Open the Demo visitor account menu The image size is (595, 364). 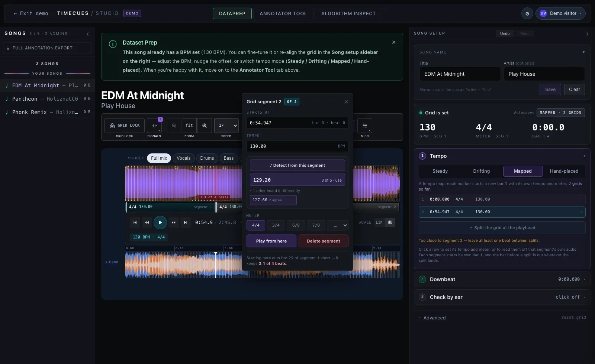coord(560,13)
